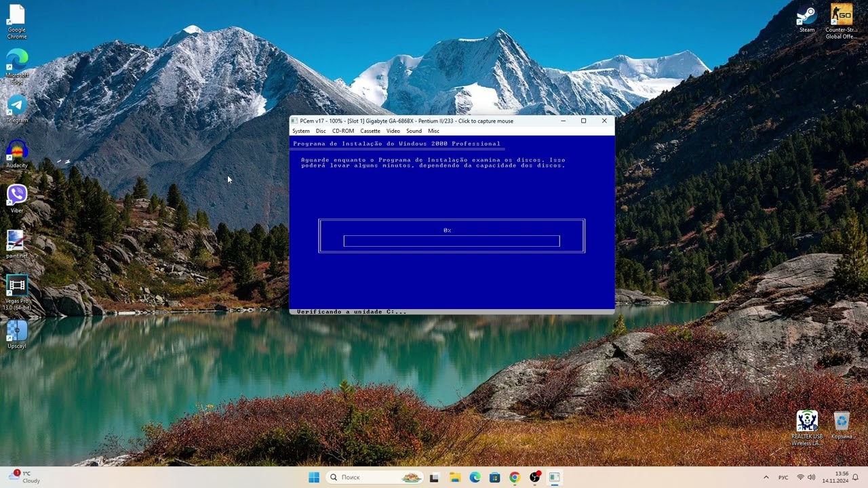Image resolution: width=868 pixels, height=488 pixels.
Task: Open Task View on the taskbar
Action: point(434,477)
